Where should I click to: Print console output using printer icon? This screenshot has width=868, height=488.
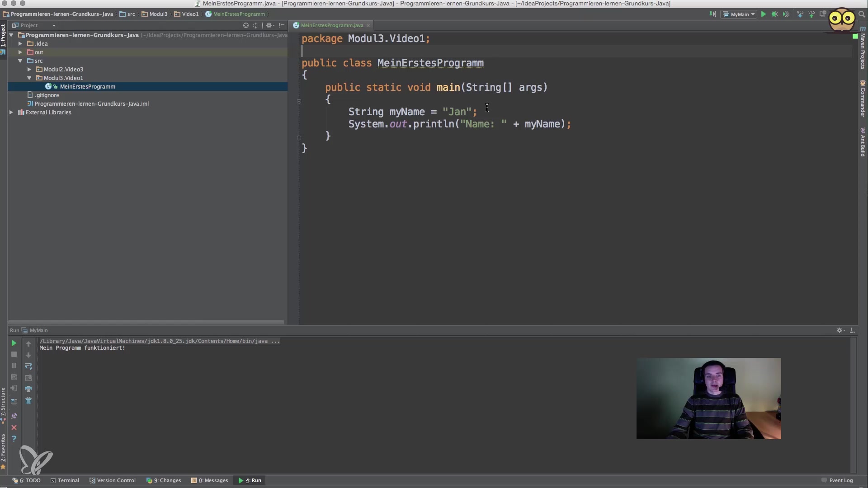[28, 389]
